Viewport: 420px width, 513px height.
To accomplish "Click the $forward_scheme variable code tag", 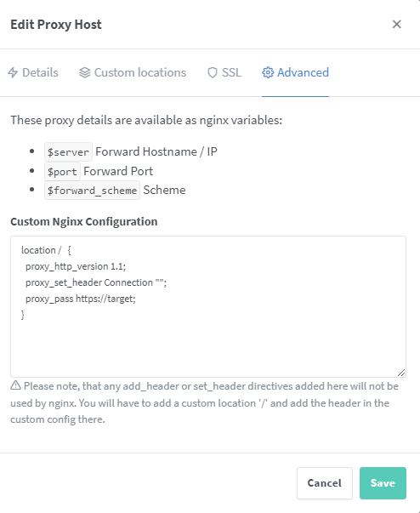I will [92, 190].
